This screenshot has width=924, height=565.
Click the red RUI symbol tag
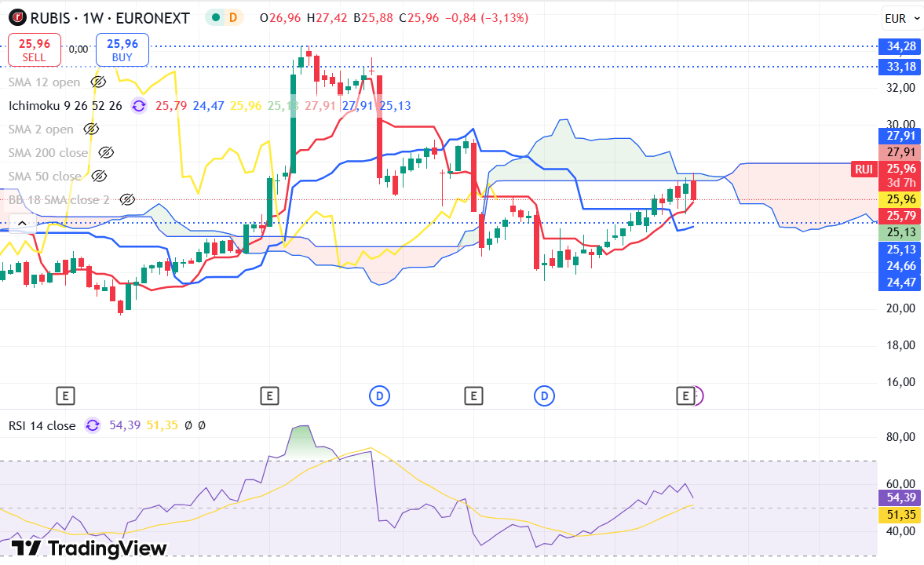pyautogui.click(x=864, y=169)
